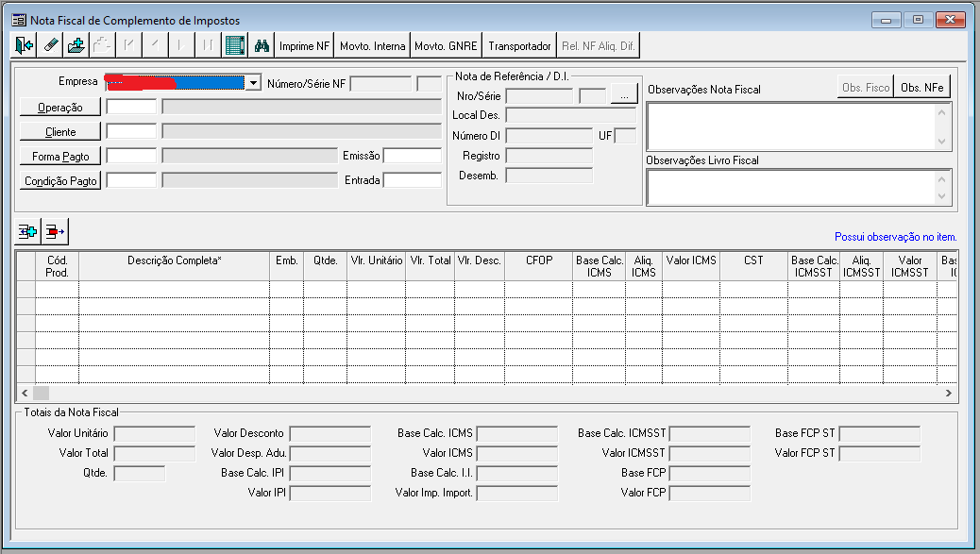Click the Operação code input field
The width and height of the screenshot is (980, 554).
[x=131, y=107]
